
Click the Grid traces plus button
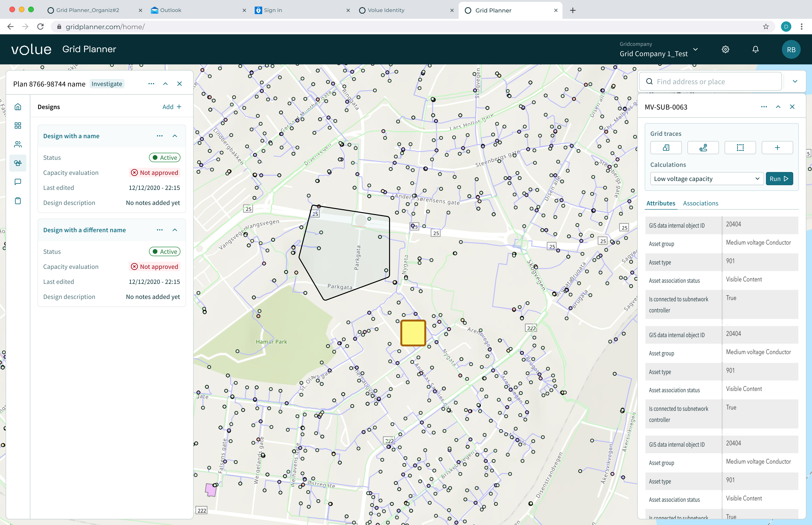pos(777,148)
